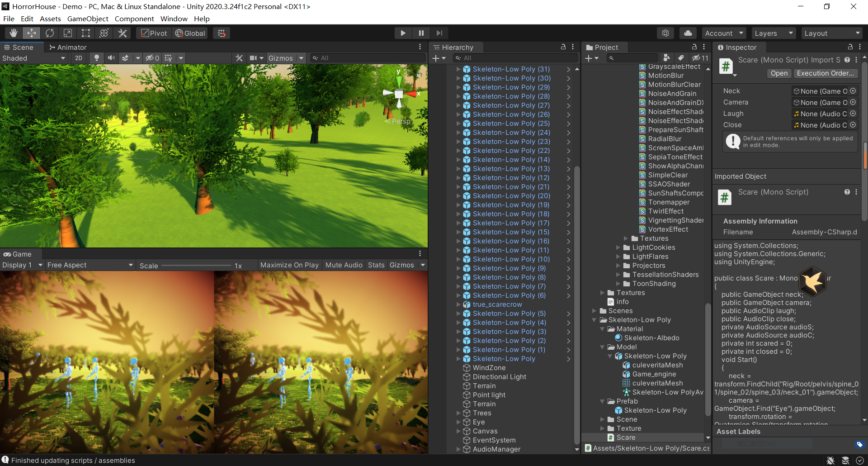868x466 pixels.
Task: Select Skeleton-Albedo material asset
Action: point(651,338)
